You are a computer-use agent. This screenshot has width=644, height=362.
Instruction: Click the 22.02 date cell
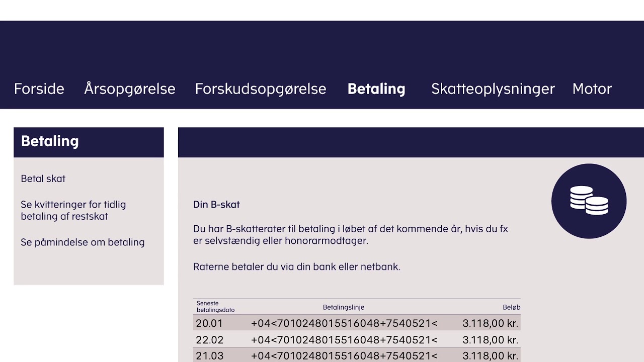[x=209, y=340]
